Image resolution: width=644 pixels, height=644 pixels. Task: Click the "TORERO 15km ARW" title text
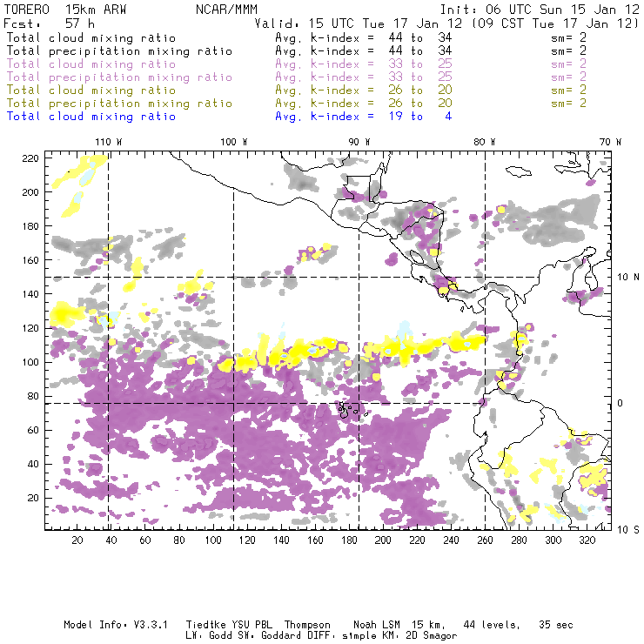[x=65, y=10]
